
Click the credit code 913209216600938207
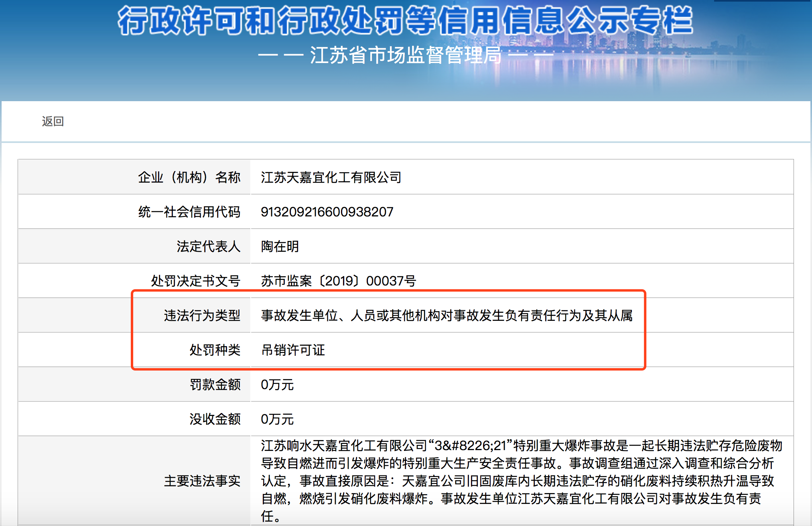[x=327, y=212]
